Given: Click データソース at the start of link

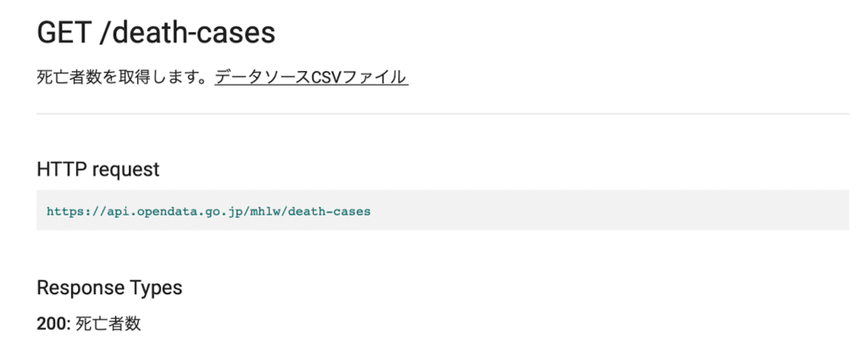Looking at the screenshot, I should click(256, 77).
